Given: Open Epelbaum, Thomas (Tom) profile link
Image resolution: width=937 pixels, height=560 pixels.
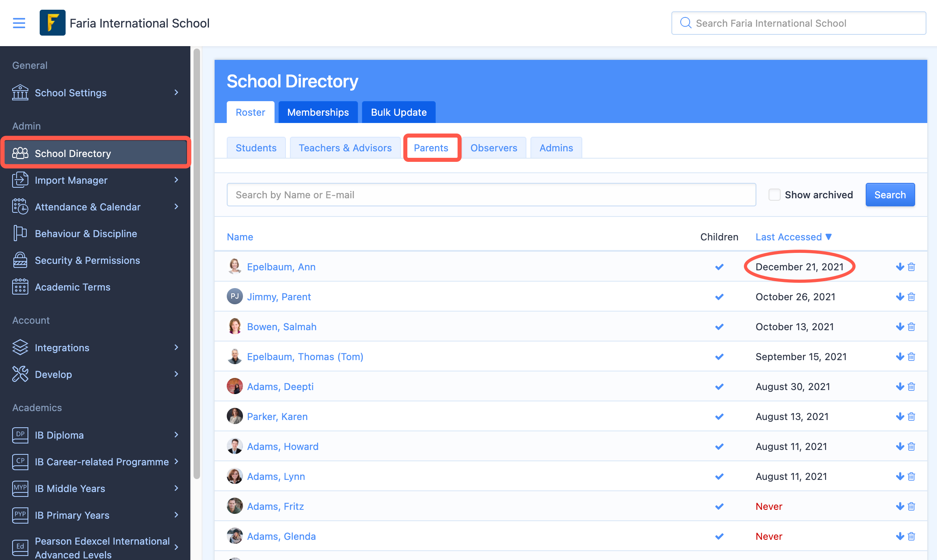Looking at the screenshot, I should (305, 356).
